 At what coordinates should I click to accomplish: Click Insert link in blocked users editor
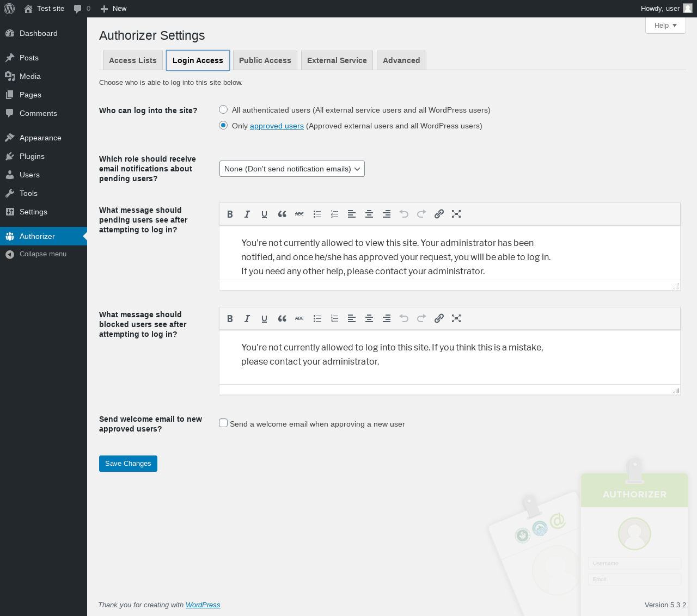point(439,318)
